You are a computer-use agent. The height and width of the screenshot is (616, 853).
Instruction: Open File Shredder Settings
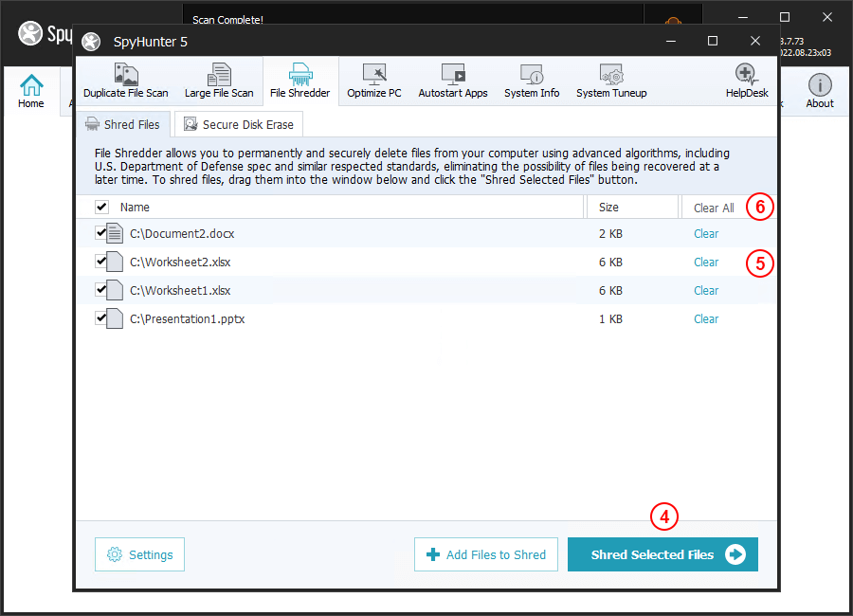(x=139, y=554)
